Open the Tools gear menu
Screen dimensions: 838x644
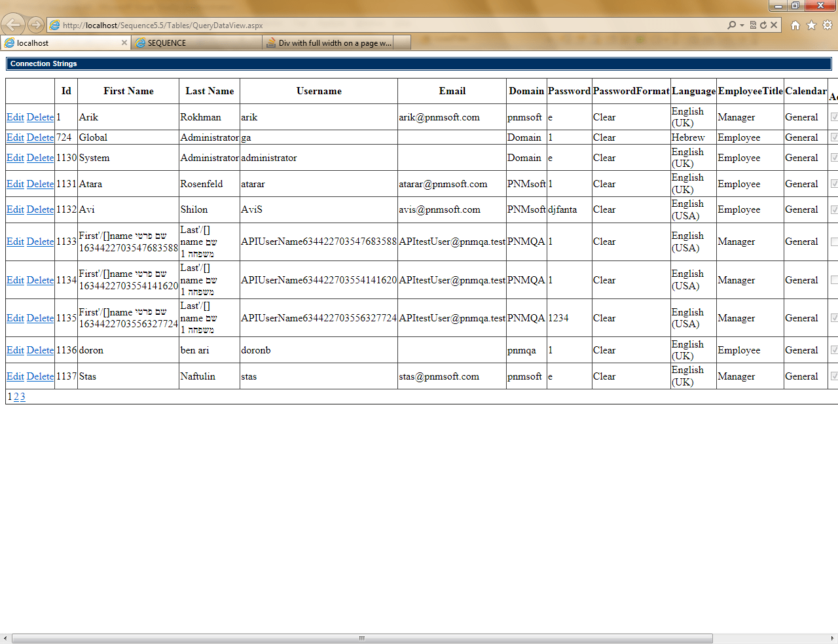[828, 25]
